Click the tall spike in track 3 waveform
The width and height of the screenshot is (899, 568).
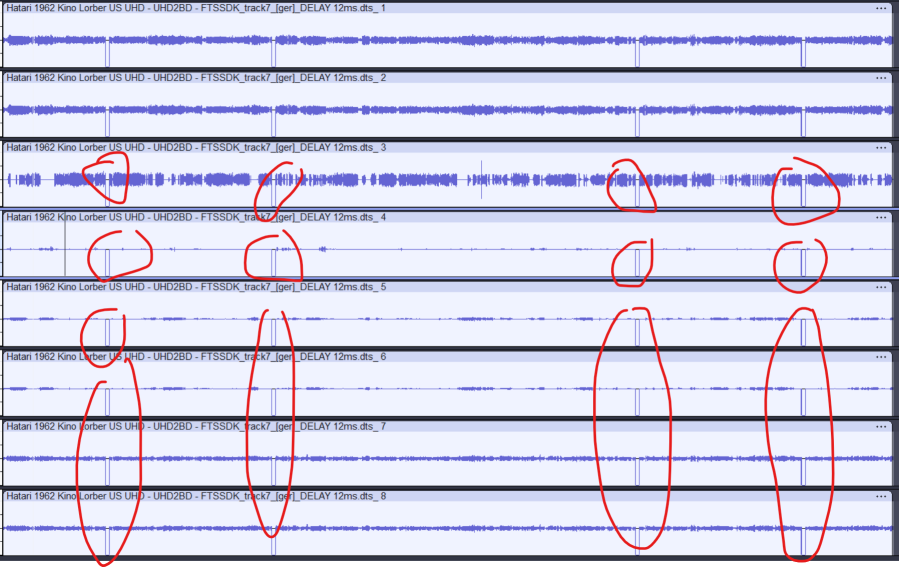[x=481, y=179]
